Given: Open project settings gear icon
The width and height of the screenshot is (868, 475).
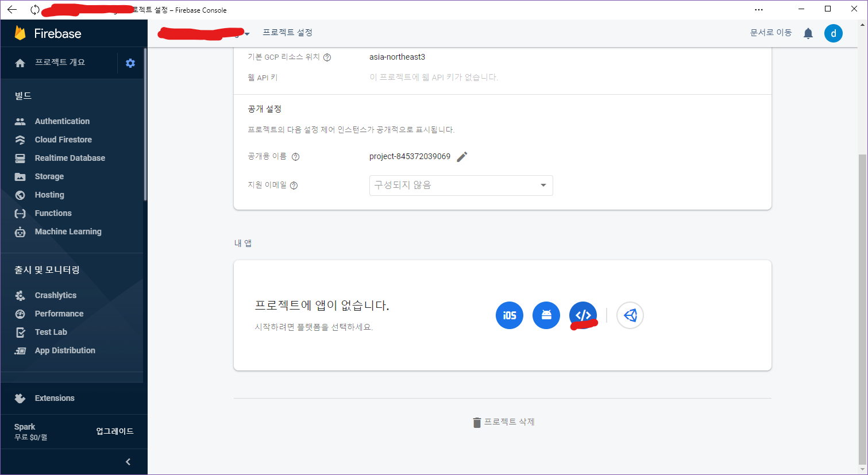Looking at the screenshot, I should tap(130, 63).
